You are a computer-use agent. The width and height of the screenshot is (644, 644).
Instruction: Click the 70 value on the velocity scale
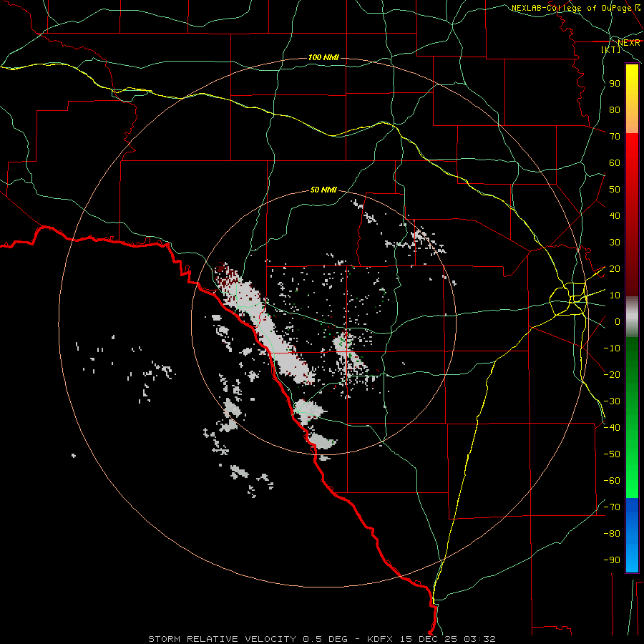pyautogui.click(x=615, y=137)
